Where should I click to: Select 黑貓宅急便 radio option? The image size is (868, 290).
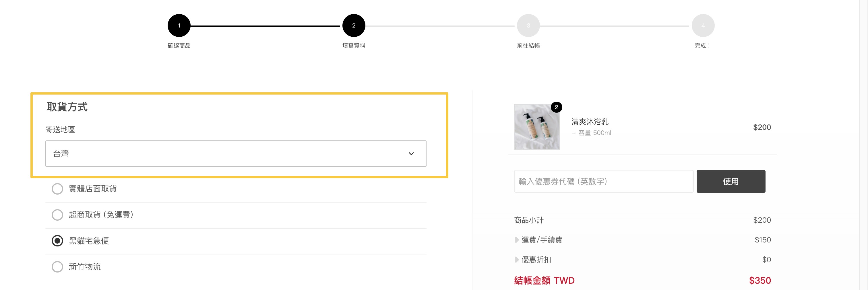57,240
